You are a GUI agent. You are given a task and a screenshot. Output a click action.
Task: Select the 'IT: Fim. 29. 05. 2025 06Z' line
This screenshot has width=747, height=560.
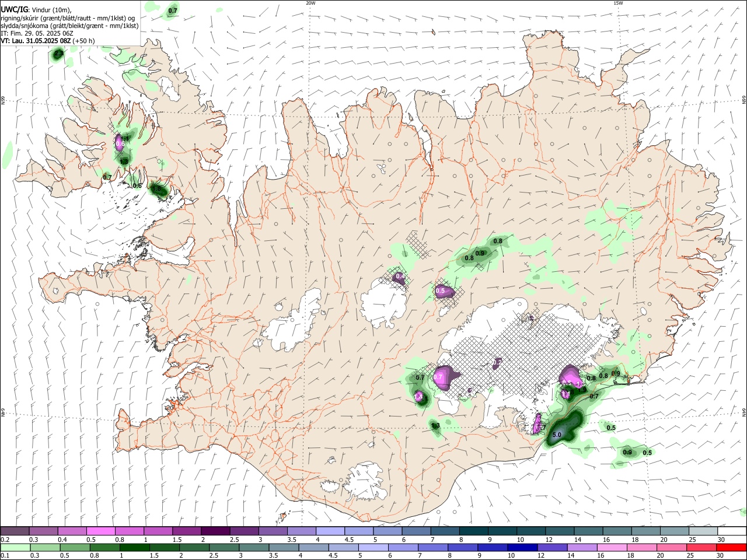(x=38, y=33)
